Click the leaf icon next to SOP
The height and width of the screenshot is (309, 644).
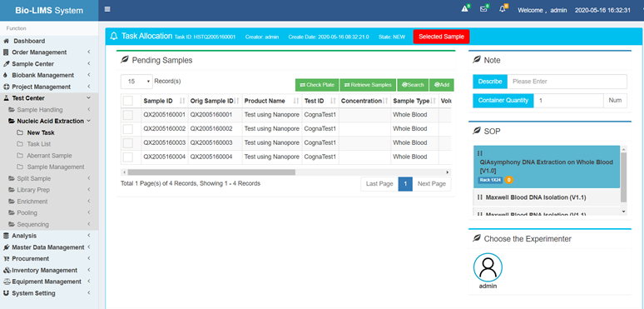[477, 131]
